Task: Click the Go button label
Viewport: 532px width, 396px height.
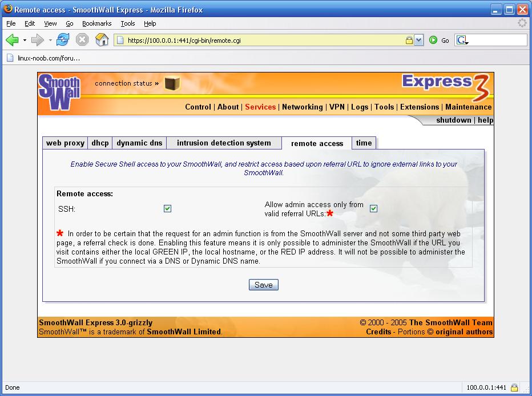Action: (x=445, y=41)
